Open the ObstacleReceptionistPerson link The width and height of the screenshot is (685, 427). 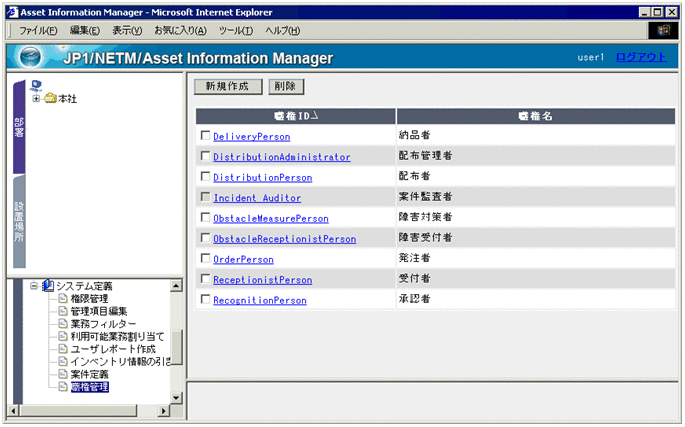tap(284, 239)
